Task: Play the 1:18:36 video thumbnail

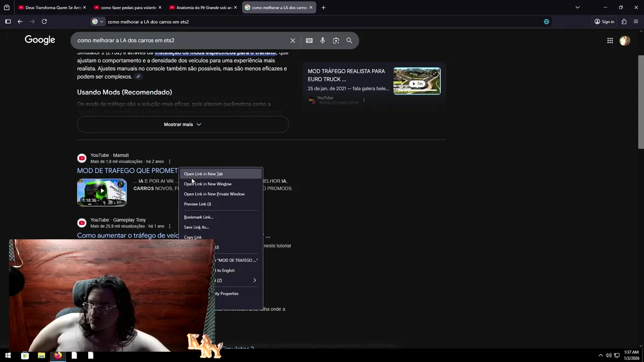Action: pos(102,192)
